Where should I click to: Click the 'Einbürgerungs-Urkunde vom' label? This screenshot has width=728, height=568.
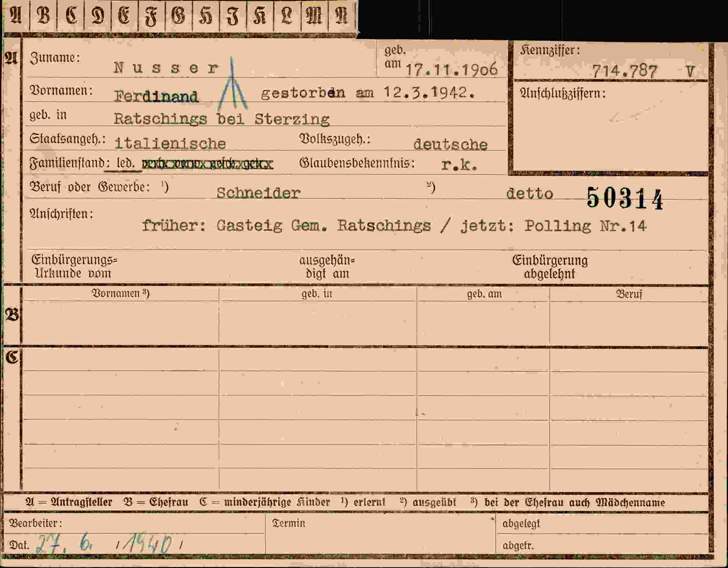[x=74, y=267]
